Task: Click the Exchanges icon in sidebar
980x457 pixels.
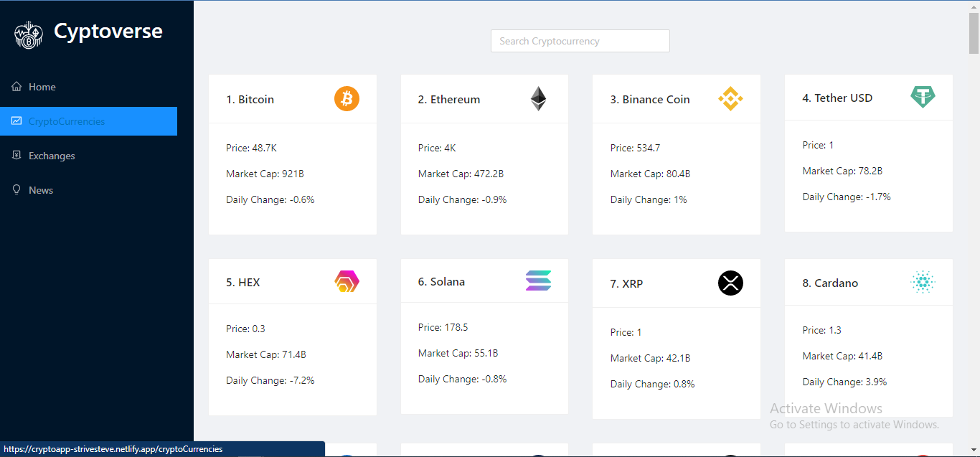Action: 17,156
